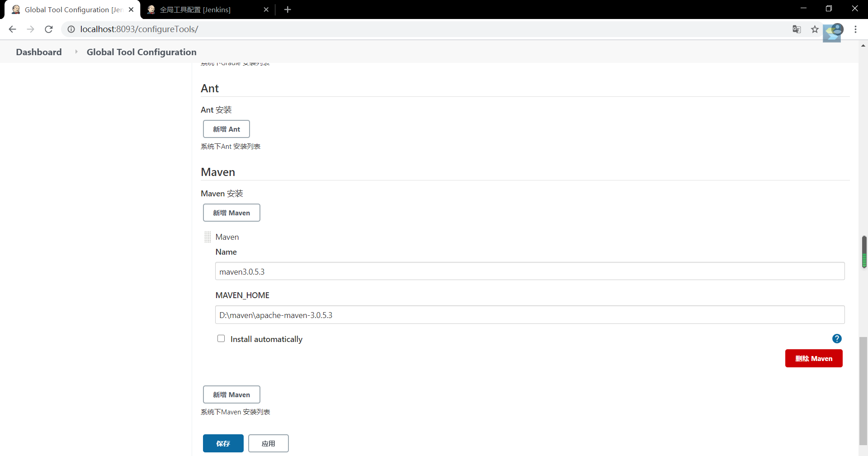Open the Chrome profile avatar

coord(837,29)
